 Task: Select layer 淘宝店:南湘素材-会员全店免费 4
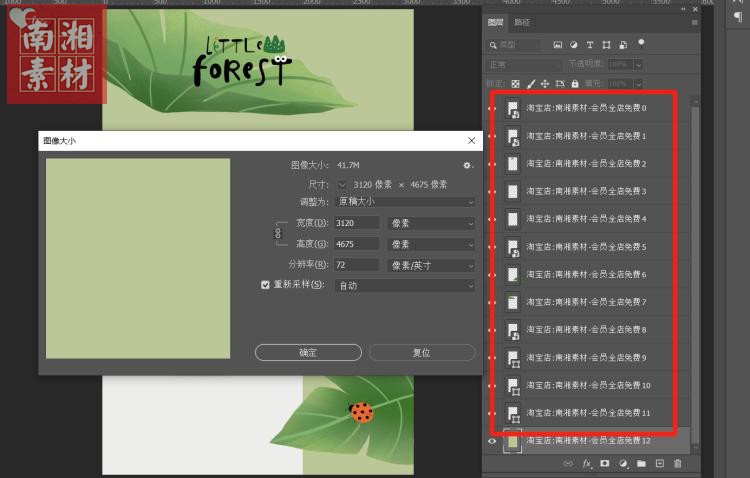coord(586,219)
